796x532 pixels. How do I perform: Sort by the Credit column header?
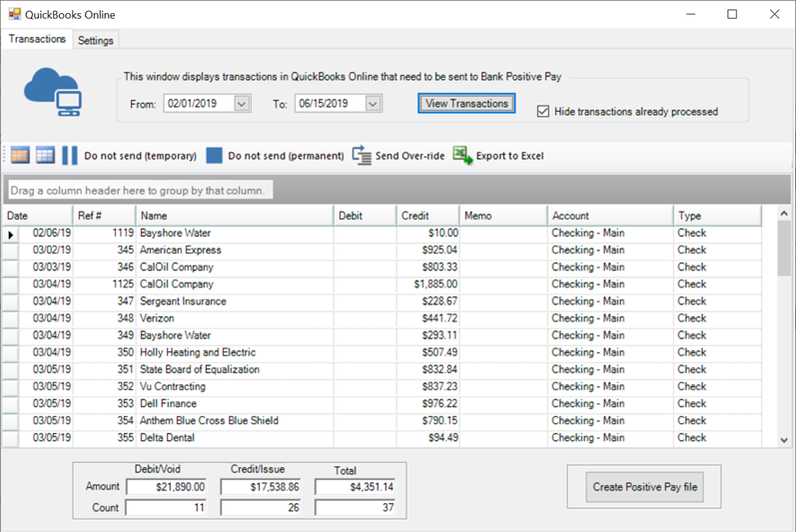[427, 216]
